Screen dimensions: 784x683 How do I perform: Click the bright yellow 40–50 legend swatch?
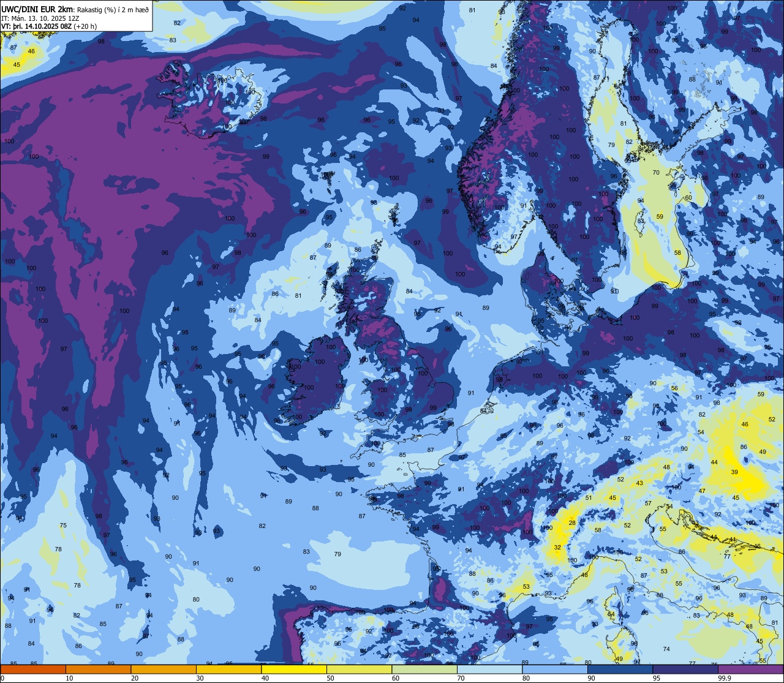(294, 670)
